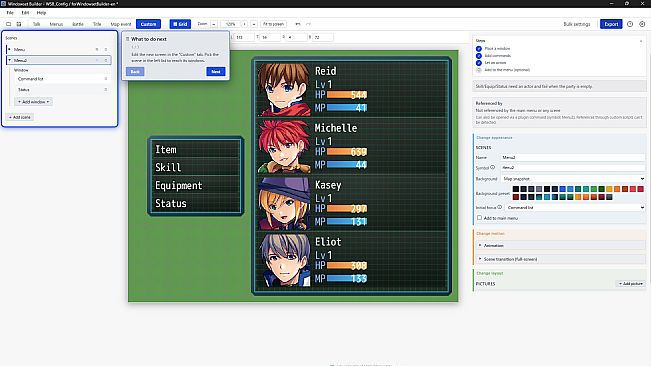Pick the blue background preset swatch
This screenshot has height=366, width=651.
pyautogui.click(x=563, y=189)
